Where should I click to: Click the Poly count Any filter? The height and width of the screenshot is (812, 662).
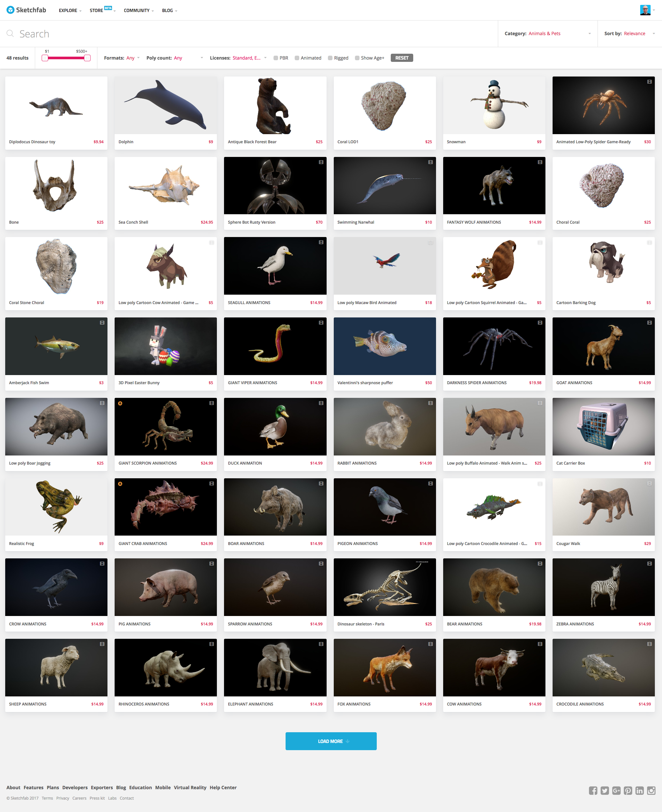179,58
